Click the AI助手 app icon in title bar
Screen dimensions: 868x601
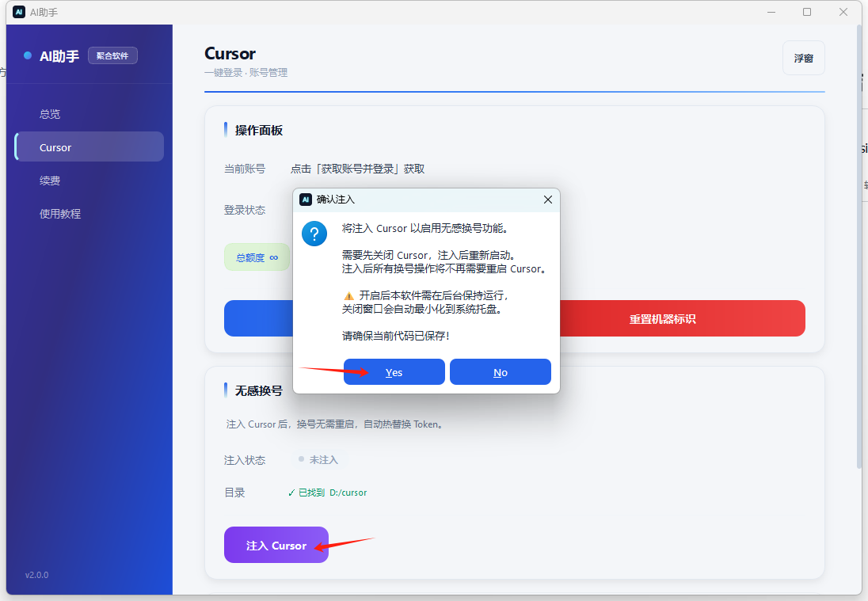coord(19,12)
